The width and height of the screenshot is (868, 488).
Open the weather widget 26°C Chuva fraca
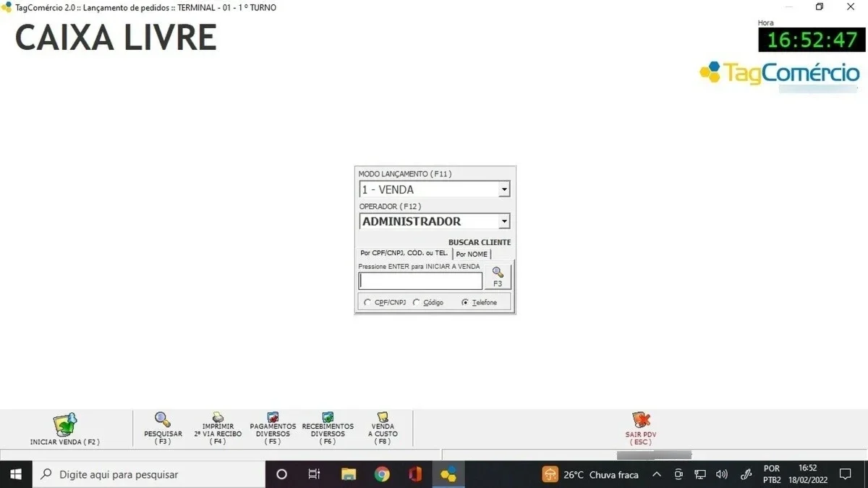click(591, 474)
